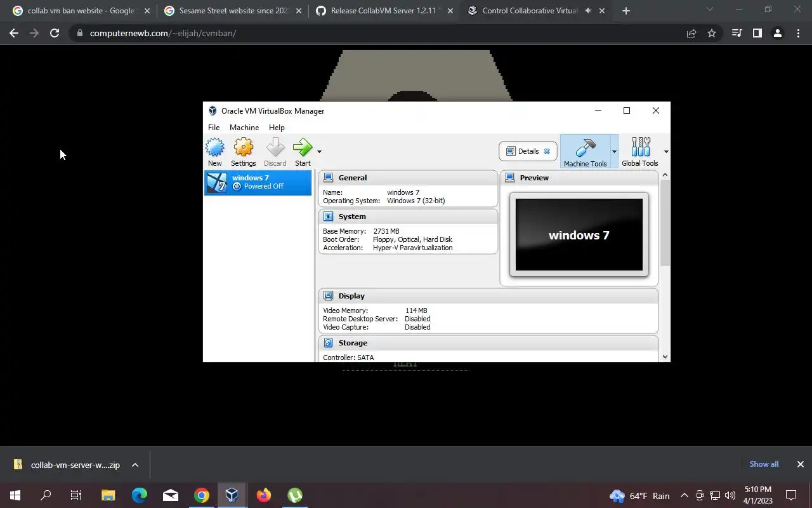812x508 pixels.
Task: Open the File menu in VirtualBox
Action: tap(214, 128)
